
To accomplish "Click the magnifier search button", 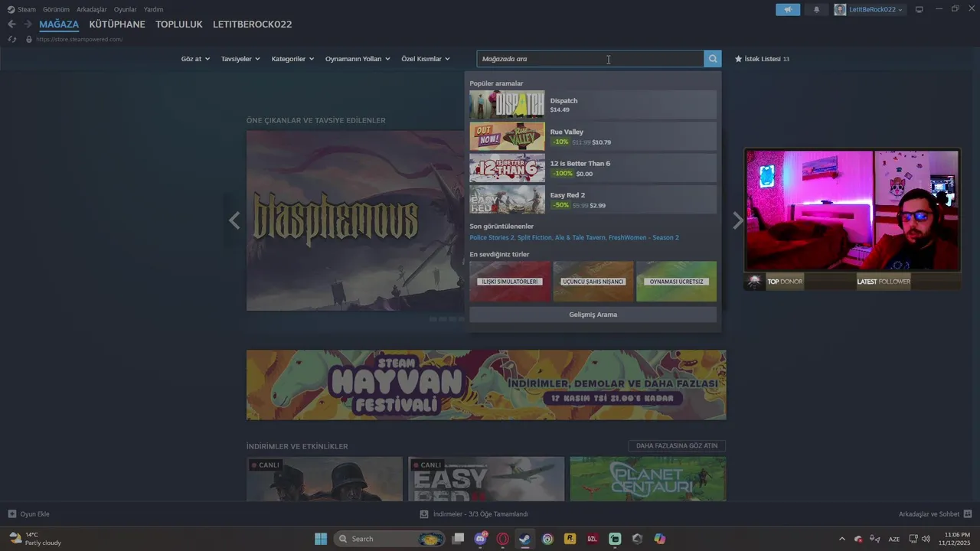I will [713, 59].
